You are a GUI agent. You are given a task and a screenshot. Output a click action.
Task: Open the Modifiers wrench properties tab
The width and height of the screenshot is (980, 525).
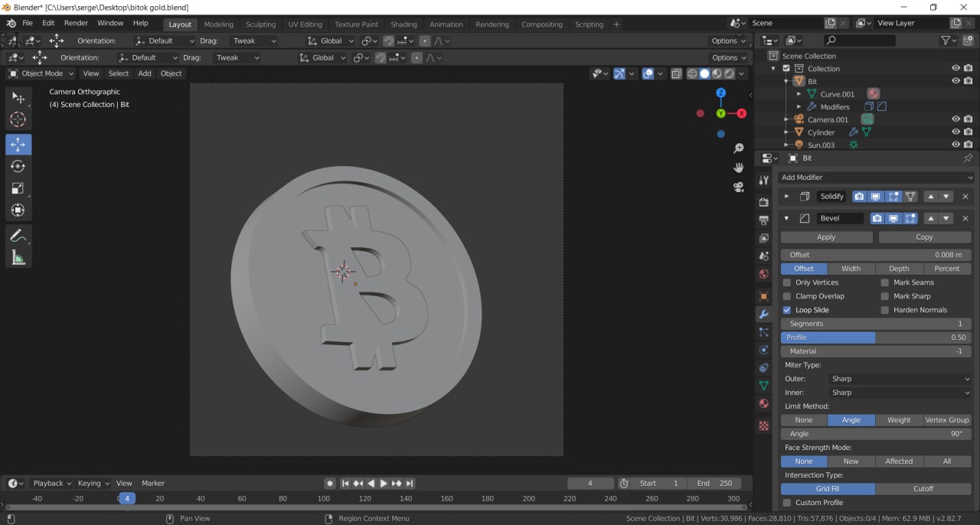click(763, 315)
